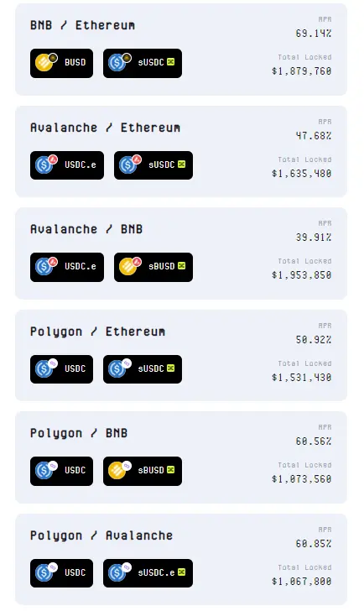Select the yellow BUSD coin icon

pyautogui.click(x=44, y=63)
